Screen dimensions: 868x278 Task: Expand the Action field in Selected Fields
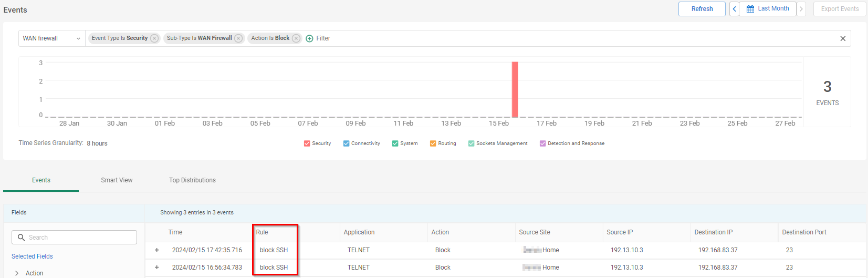click(x=17, y=273)
